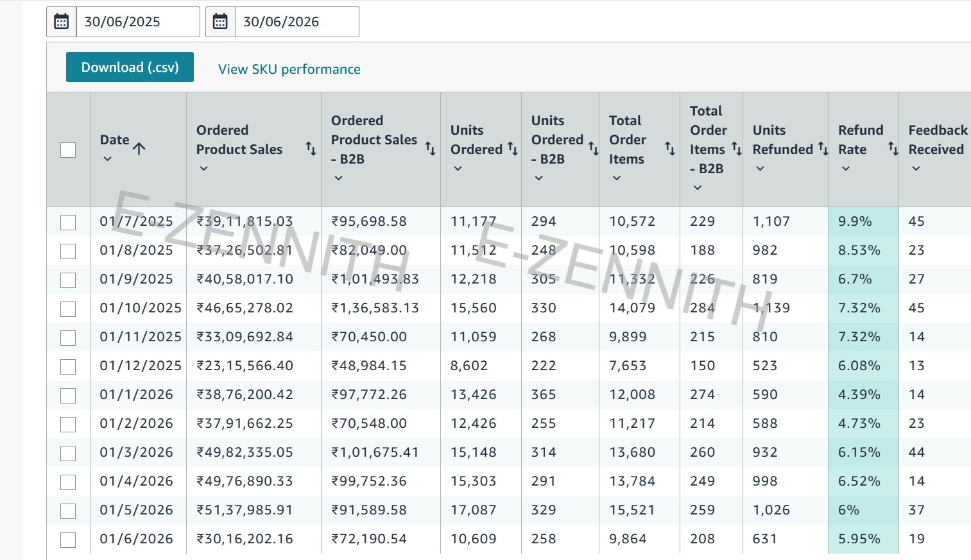971x560 pixels.
Task: Select the sales value ₹46,65,278.02
Action: (245, 308)
